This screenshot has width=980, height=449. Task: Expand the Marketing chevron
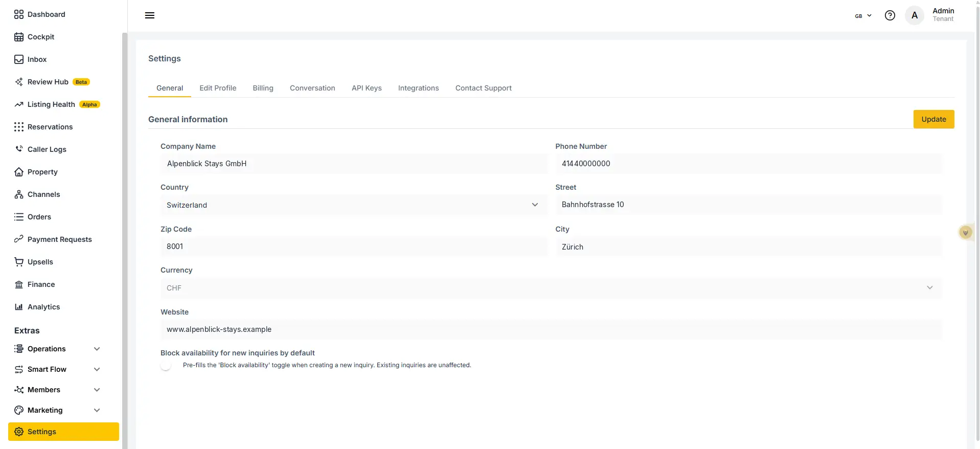point(97,410)
